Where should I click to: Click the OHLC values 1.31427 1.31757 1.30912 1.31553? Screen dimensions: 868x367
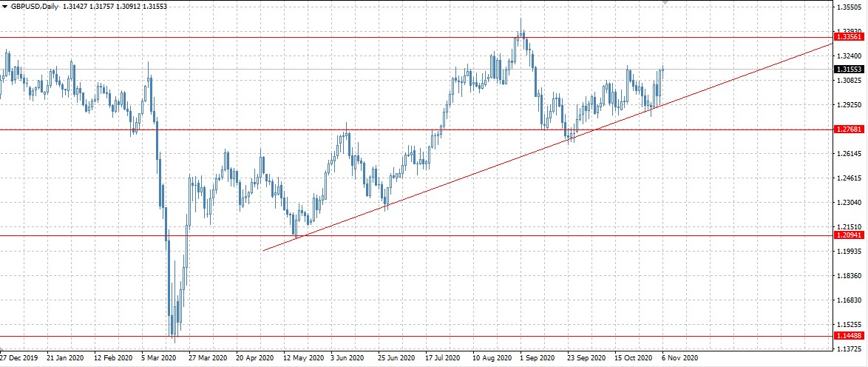tap(115, 7)
